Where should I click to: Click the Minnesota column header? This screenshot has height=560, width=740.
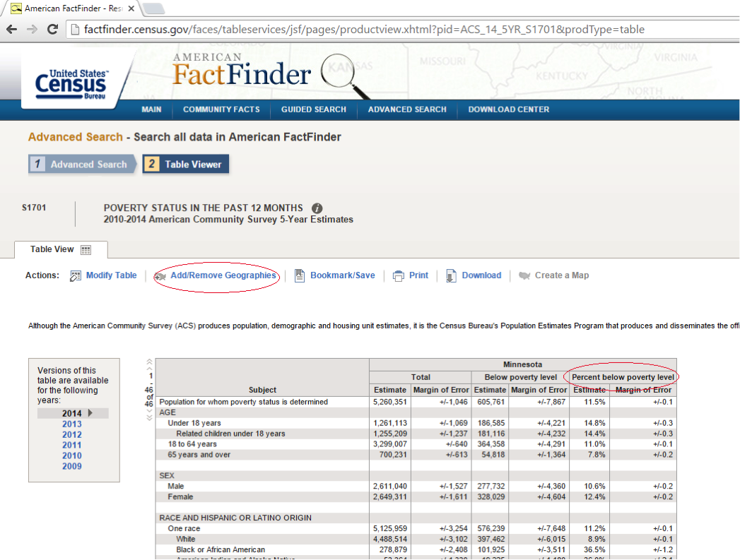tap(522, 364)
